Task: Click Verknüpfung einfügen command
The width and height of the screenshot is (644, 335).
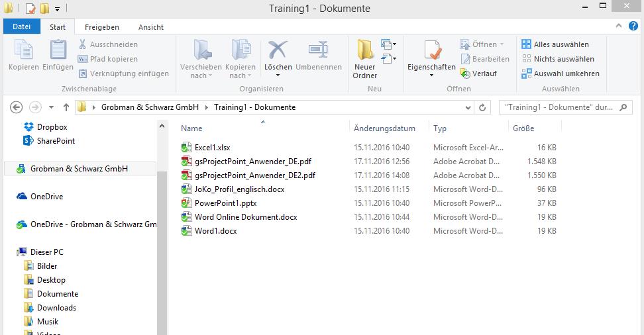Action: tap(124, 73)
